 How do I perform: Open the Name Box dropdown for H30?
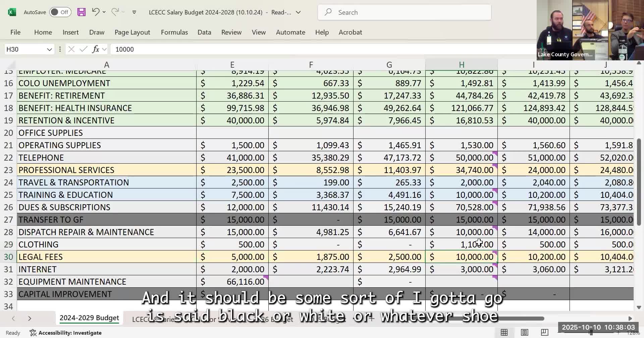(x=49, y=50)
